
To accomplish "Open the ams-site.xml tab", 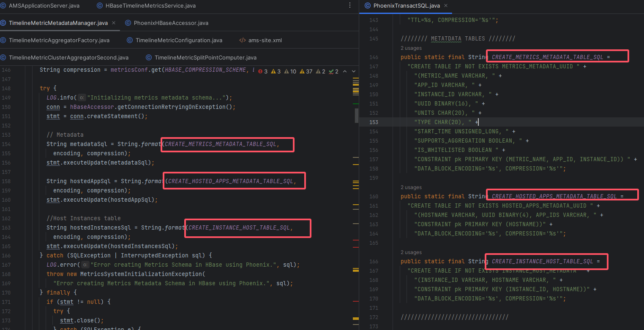I will [260, 40].
